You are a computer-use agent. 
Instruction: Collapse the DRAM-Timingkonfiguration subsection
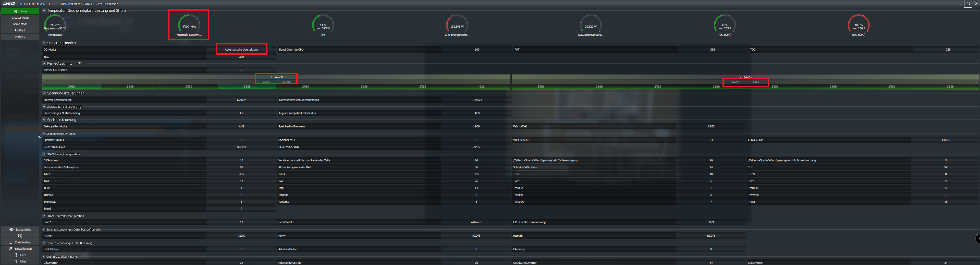coord(44,154)
